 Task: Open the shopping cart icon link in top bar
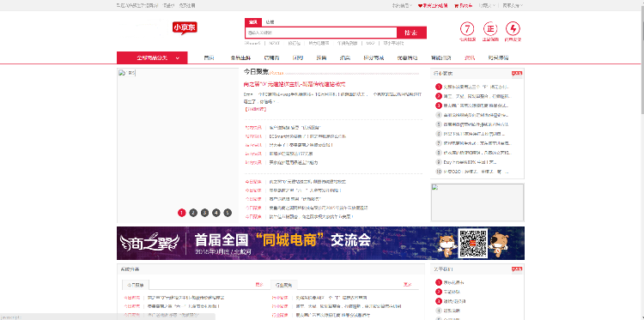click(464, 6)
